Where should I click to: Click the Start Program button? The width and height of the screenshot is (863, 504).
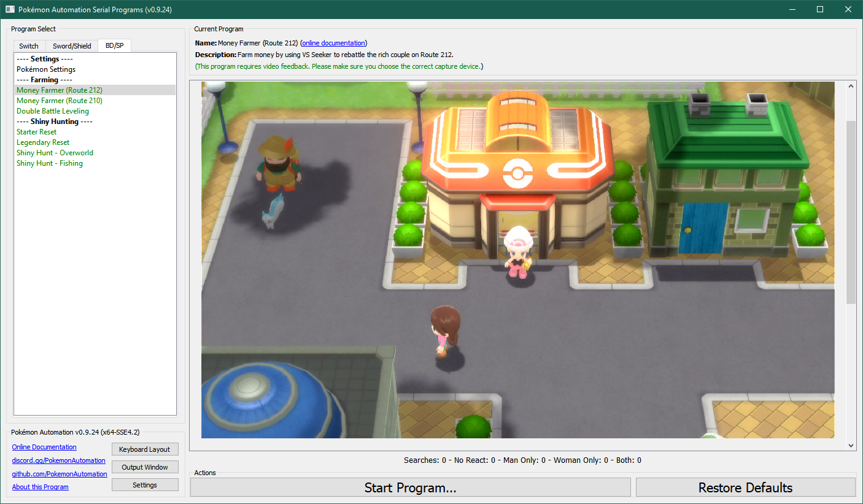tap(410, 487)
